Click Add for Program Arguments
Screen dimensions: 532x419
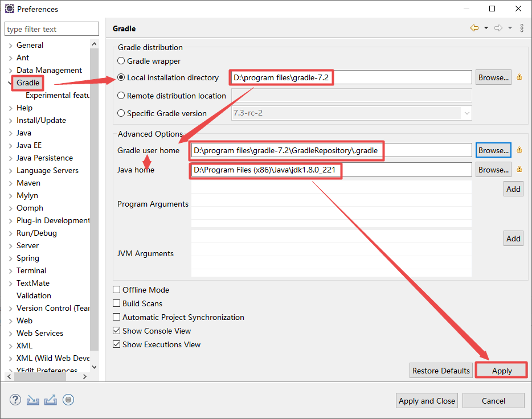pyautogui.click(x=513, y=189)
